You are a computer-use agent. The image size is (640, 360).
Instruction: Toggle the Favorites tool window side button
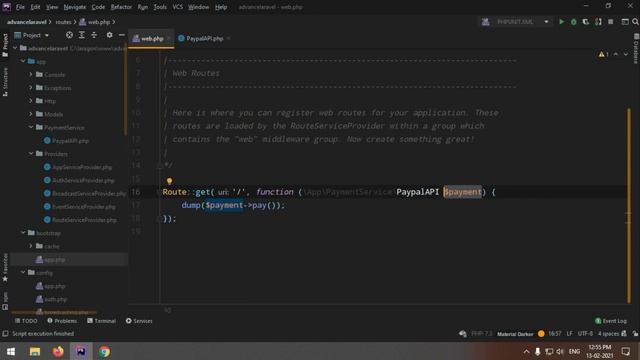(x=5, y=267)
